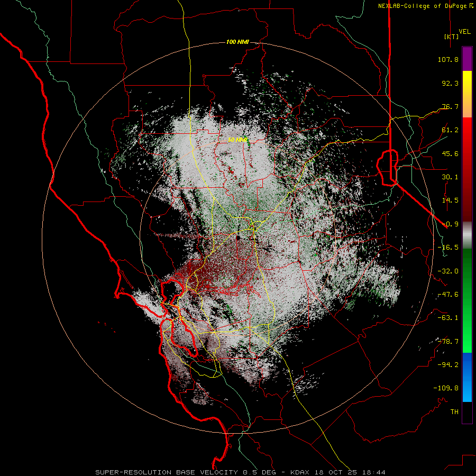Click the 76.7 velocity scale value
This screenshot has width=476, height=476.
(x=450, y=106)
